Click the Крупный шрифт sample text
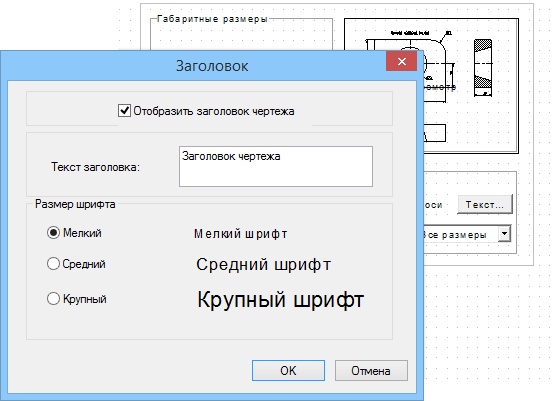Image resolution: width=559 pixels, height=401 pixels. click(x=281, y=299)
